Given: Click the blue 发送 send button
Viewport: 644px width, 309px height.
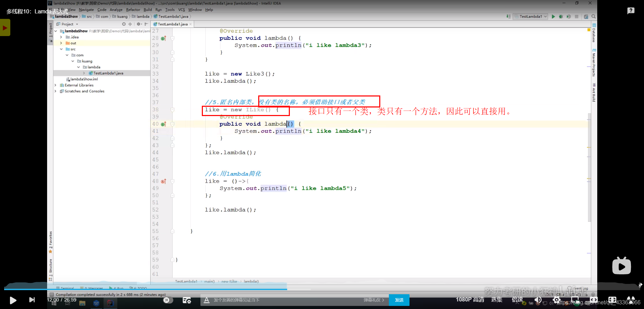Looking at the screenshot, I should [399, 300].
